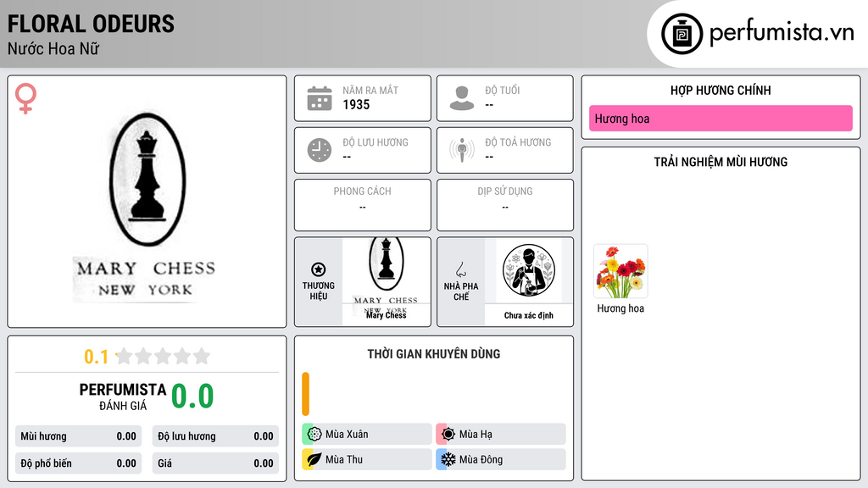This screenshot has height=488, width=868.
Task: Click the Mary Chess brand name label
Action: point(387,315)
